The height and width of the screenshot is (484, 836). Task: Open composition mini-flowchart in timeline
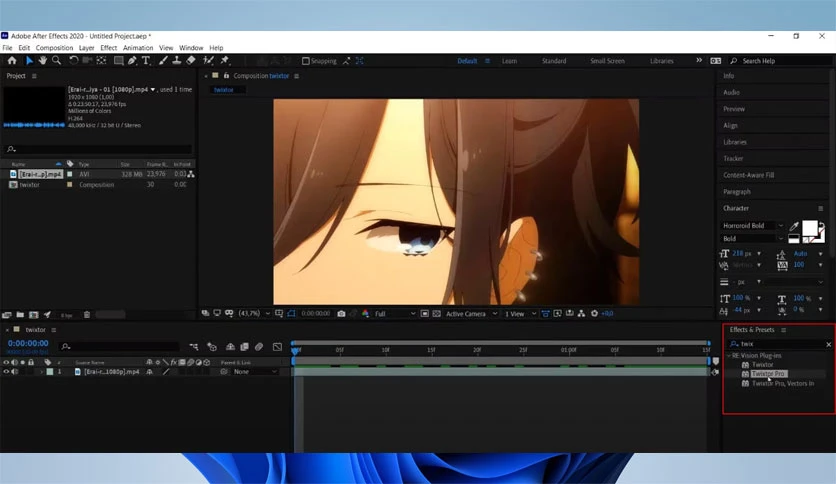194,347
